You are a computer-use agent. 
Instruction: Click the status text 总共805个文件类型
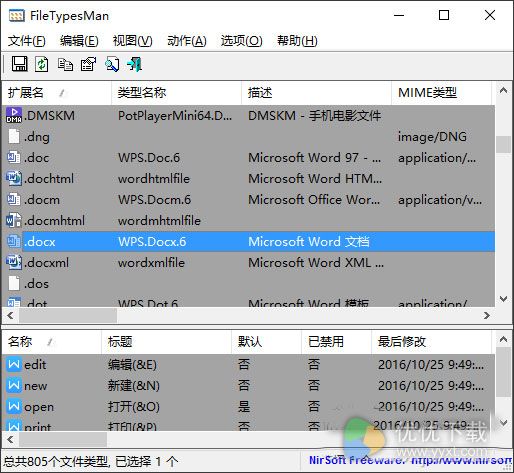point(56,461)
